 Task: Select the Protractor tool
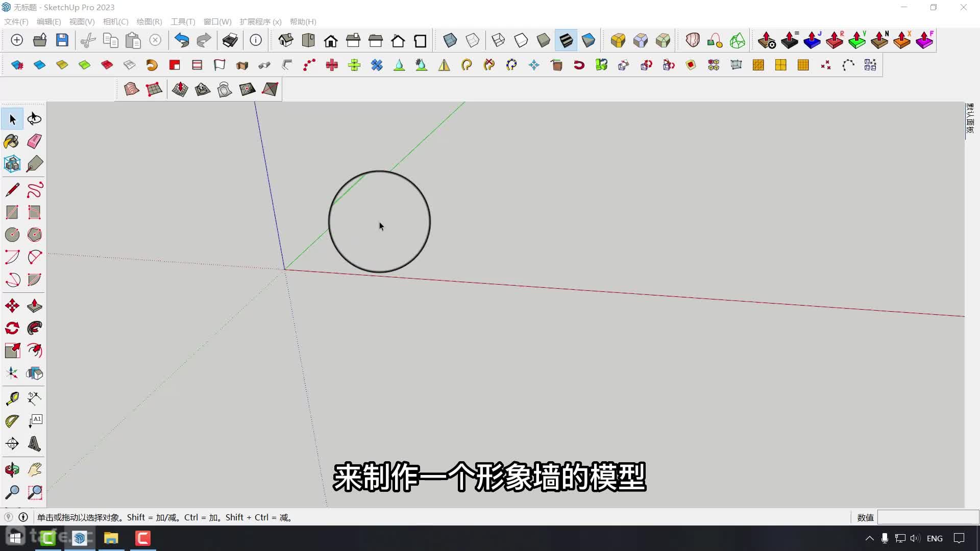click(12, 421)
